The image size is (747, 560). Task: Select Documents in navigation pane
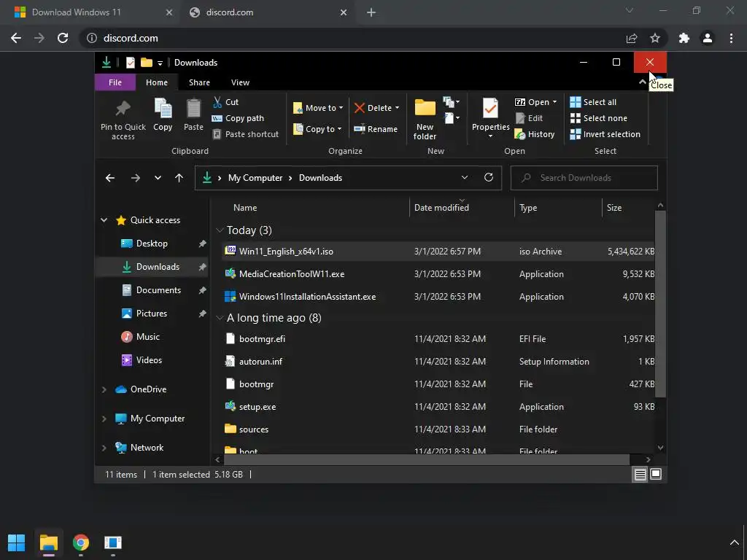coord(158,290)
